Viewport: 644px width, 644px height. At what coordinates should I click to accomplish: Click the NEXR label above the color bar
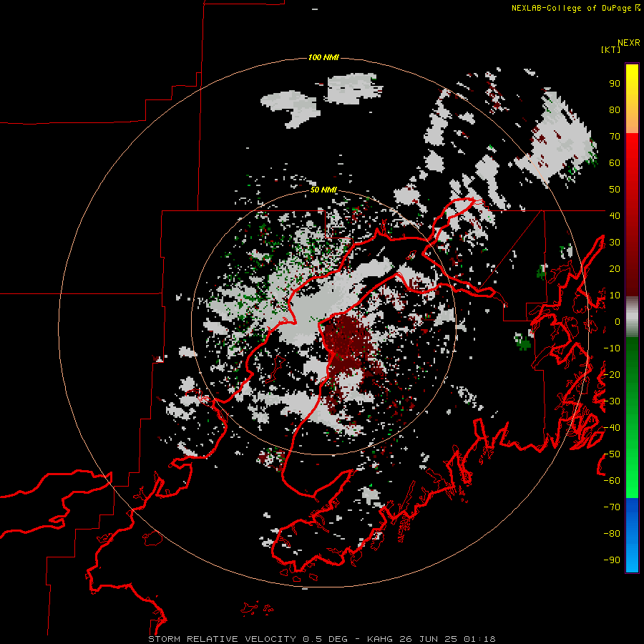point(629,43)
